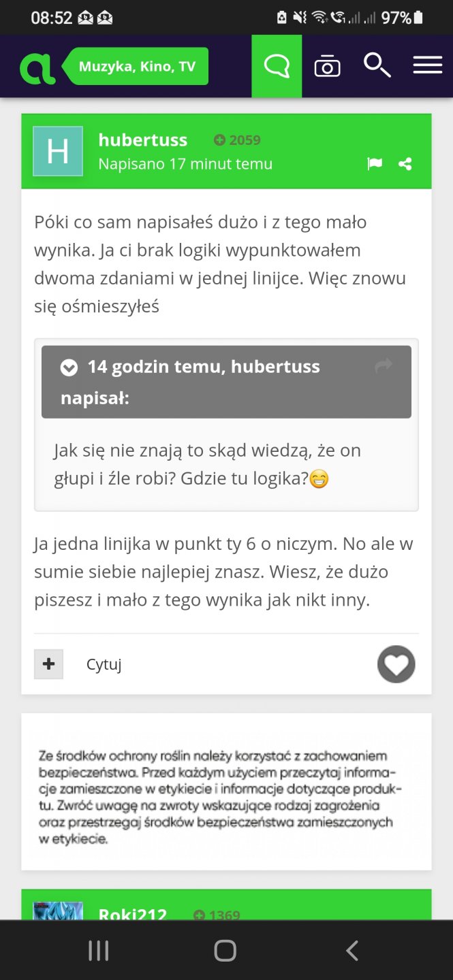Open the hamburger menu
The width and height of the screenshot is (453, 980).
[427, 66]
